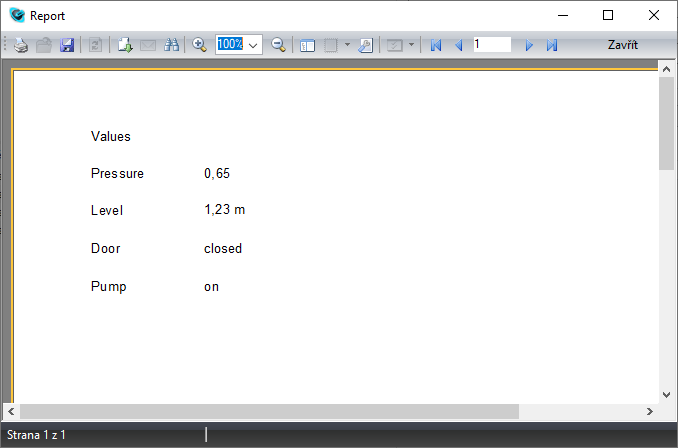Print the report using the printer icon
The height and width of the screenshot is (448, 678).
click(x=21, y=45)
